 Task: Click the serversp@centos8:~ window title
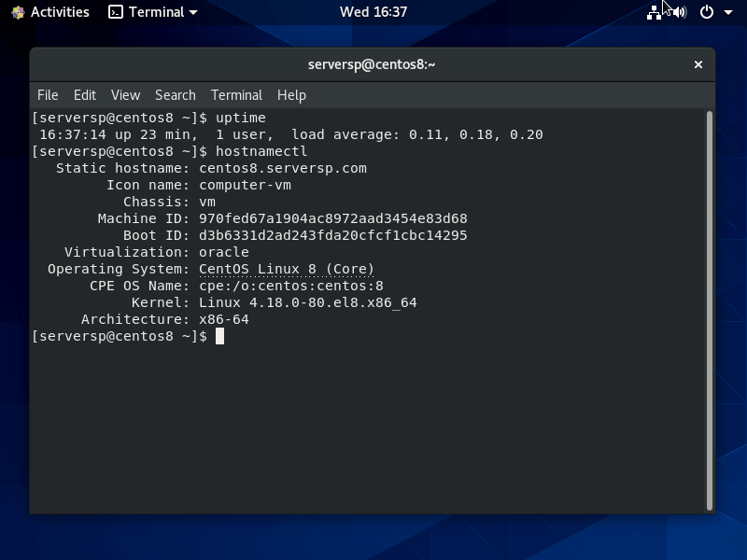[372, 64]
